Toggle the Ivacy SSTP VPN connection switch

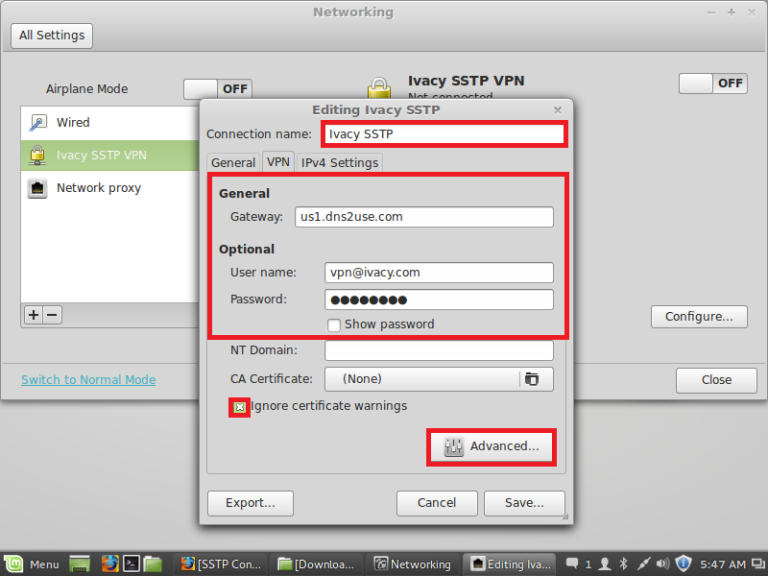point(713,83)
